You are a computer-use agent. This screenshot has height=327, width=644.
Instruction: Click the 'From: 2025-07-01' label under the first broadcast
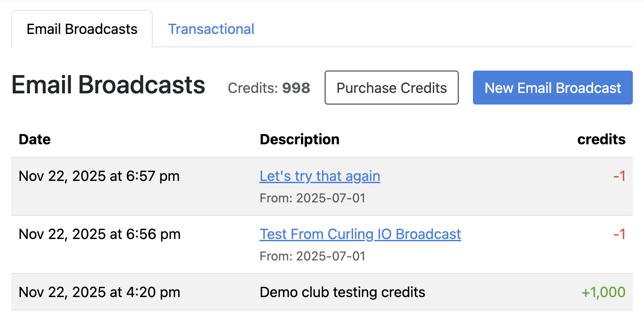313,197
